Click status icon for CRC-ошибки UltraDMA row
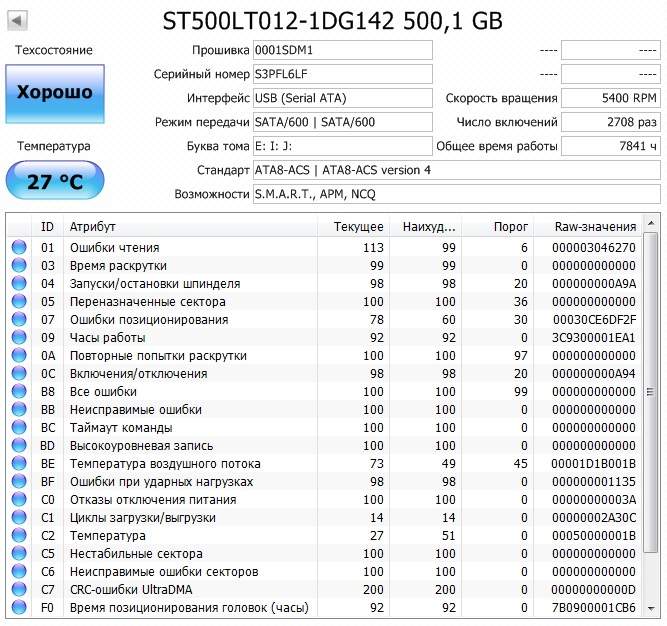Screen dimensions: 667x626 (19, 589)
